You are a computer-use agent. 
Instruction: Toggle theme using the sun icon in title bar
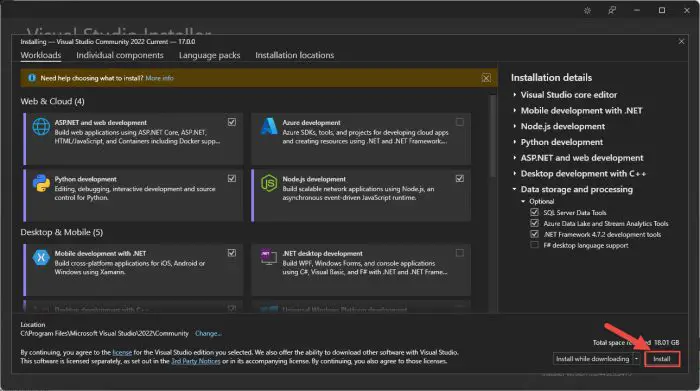(588, 10)
